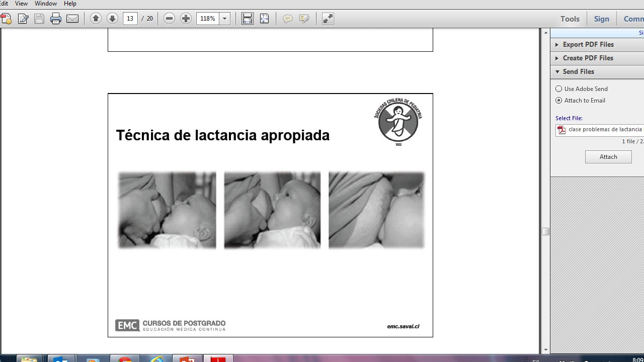
Task: Click the scrollbar up arrow
Action: click(x=546, y=33)
